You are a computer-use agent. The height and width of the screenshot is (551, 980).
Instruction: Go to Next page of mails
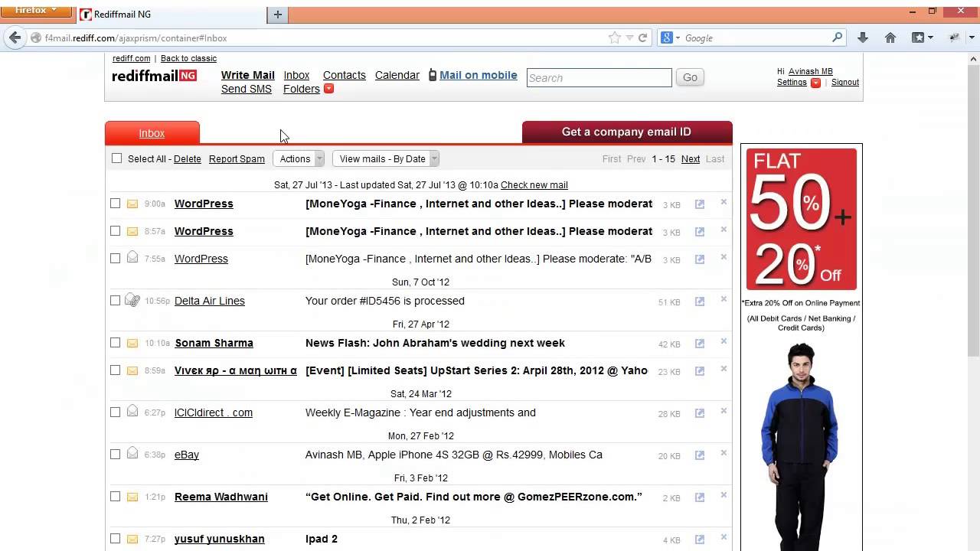pos(691,158)
